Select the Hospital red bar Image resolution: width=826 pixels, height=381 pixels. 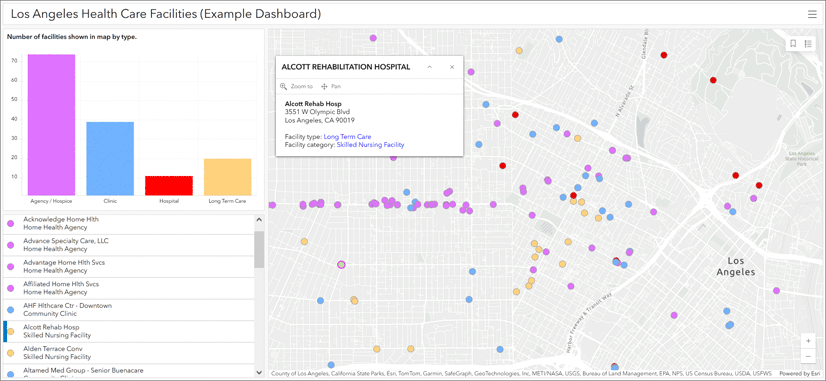pyautogui.click(x=169, y=185)
